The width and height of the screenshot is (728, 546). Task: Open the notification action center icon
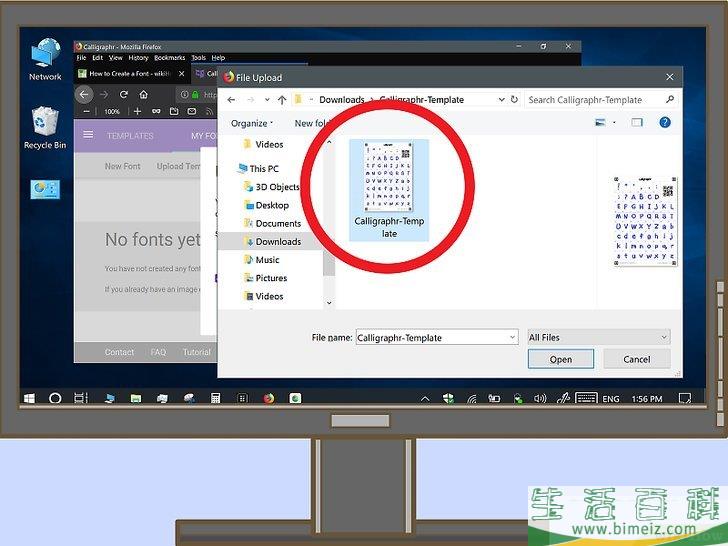pos(684,398)
